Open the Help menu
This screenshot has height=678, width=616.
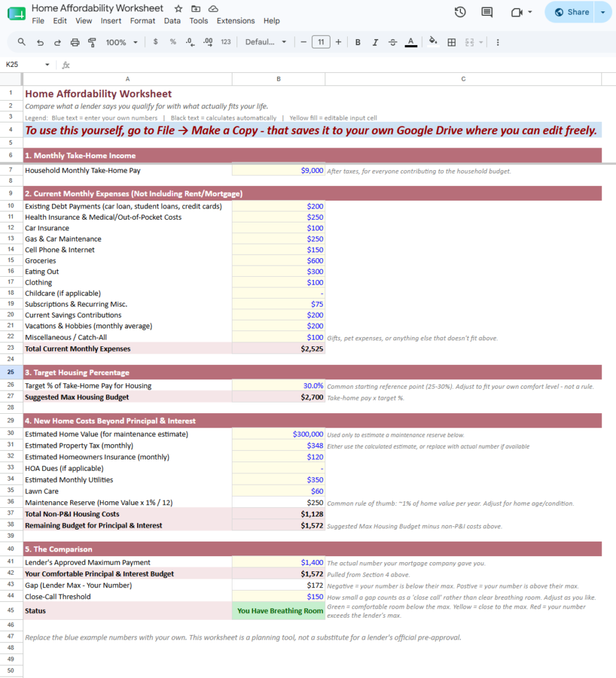[x=271, y=21]
